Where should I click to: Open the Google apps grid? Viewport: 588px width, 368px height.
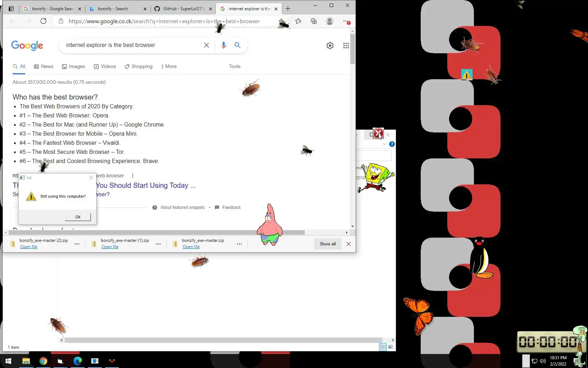[346, 46]
